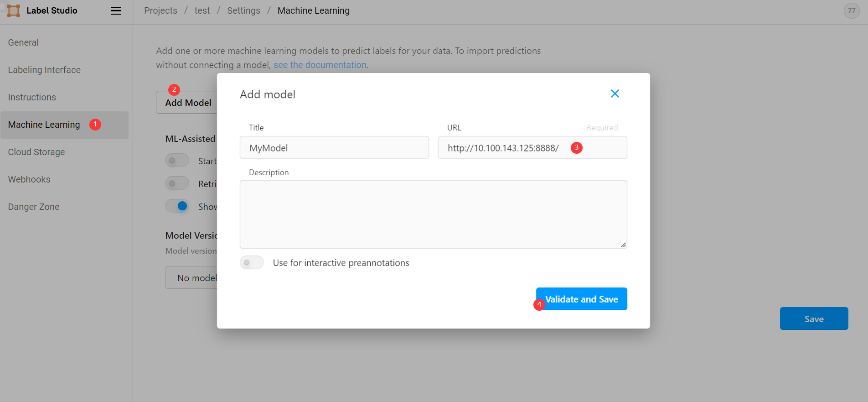Go to Cloud Storage settings
868x402 pixels.
pyautogui.click(x=36, y=152)
